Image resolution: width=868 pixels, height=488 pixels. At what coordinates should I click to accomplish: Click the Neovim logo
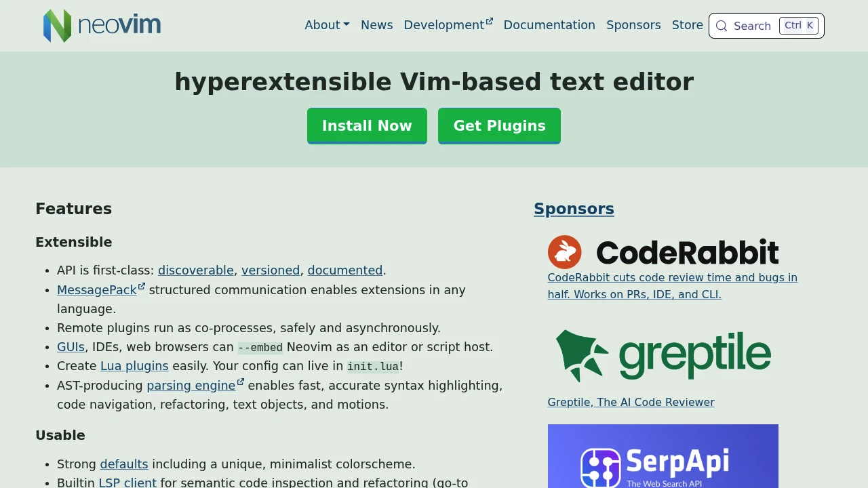tap(102, 26)
